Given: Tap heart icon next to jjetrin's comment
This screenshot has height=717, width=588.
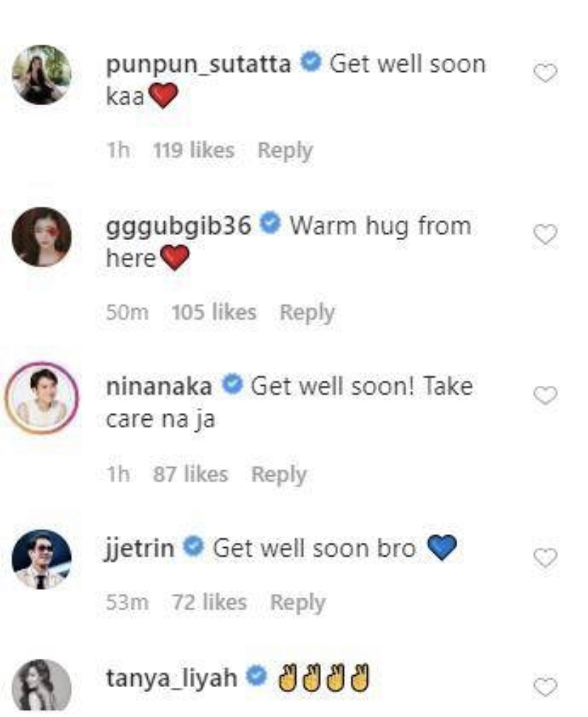Looking at the screenshot, I should 545,559.
